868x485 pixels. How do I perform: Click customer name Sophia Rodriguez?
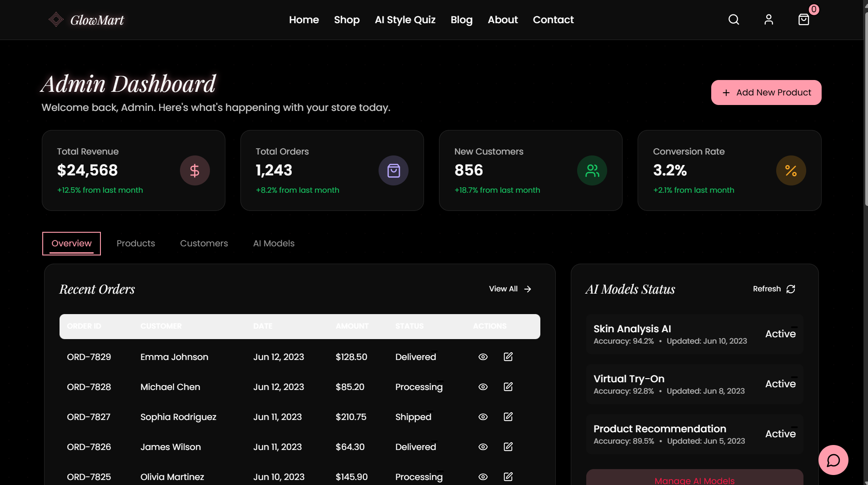[x=178, y=417]
